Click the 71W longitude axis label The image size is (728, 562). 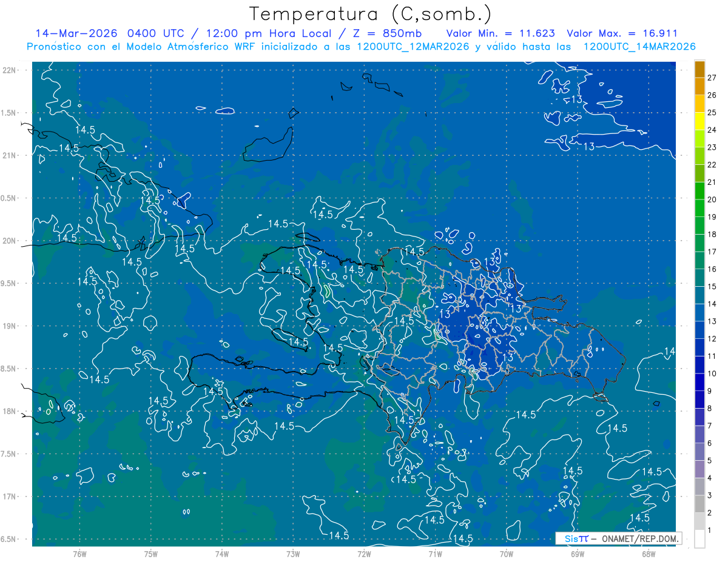(435, 554)
